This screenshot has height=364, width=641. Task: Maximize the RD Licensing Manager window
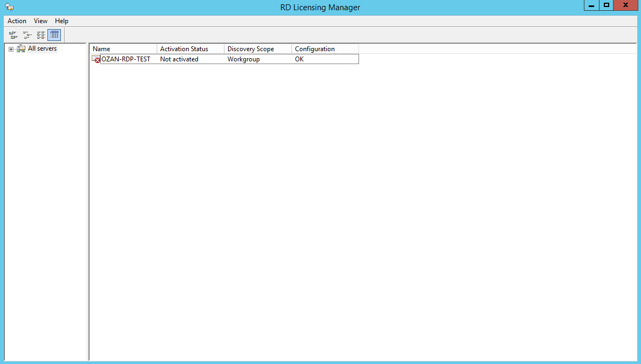click(x=606, y=5)
